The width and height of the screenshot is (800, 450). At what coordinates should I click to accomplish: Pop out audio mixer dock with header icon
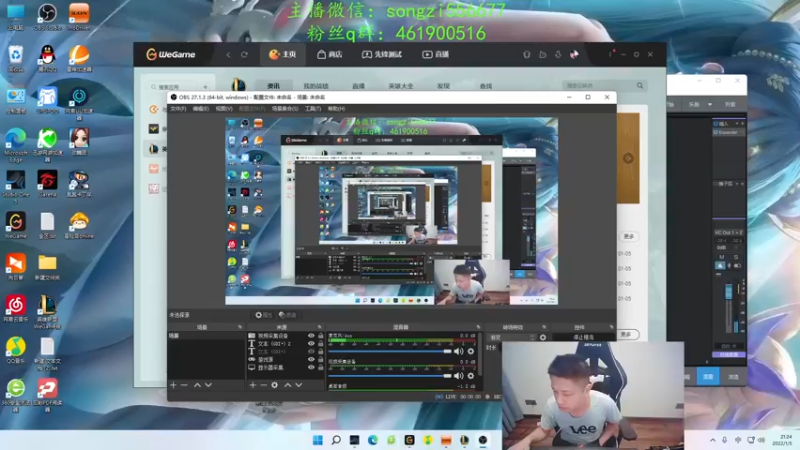click(478, 327)
